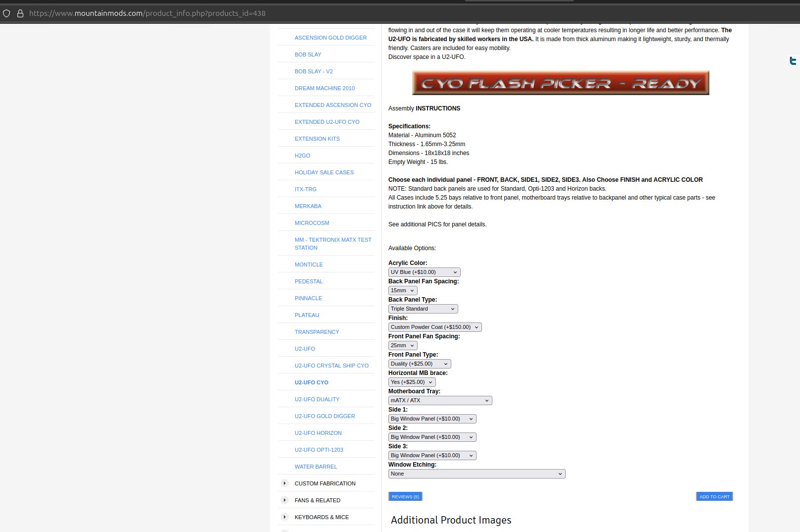Select U2-UFO Duality in sidebar menu
800x532 pixels.
coord(317,399)
